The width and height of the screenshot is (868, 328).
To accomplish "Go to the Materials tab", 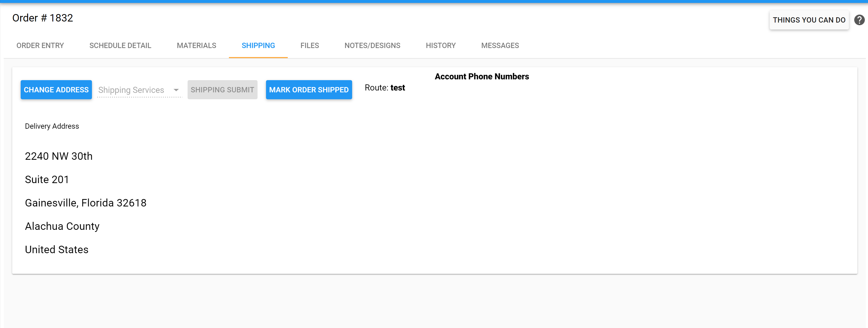I will point(196,46).
